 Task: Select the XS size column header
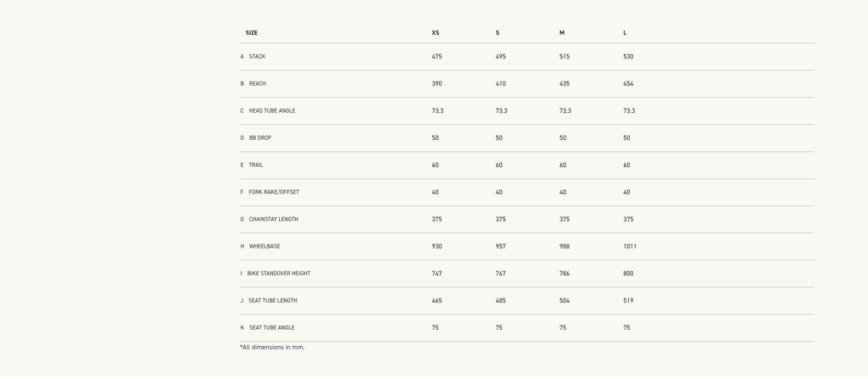point(435,33)
